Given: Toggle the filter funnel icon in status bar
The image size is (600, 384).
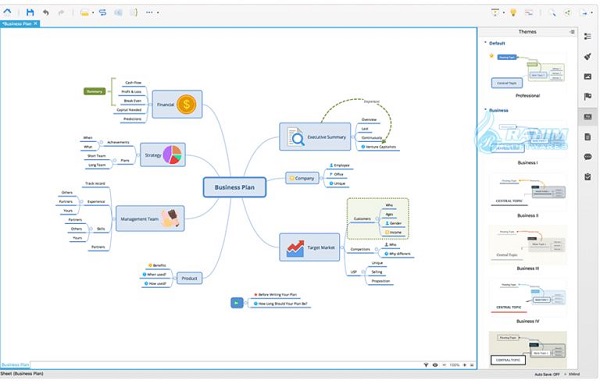Looking at the screenshot, I should pos(426,365).
